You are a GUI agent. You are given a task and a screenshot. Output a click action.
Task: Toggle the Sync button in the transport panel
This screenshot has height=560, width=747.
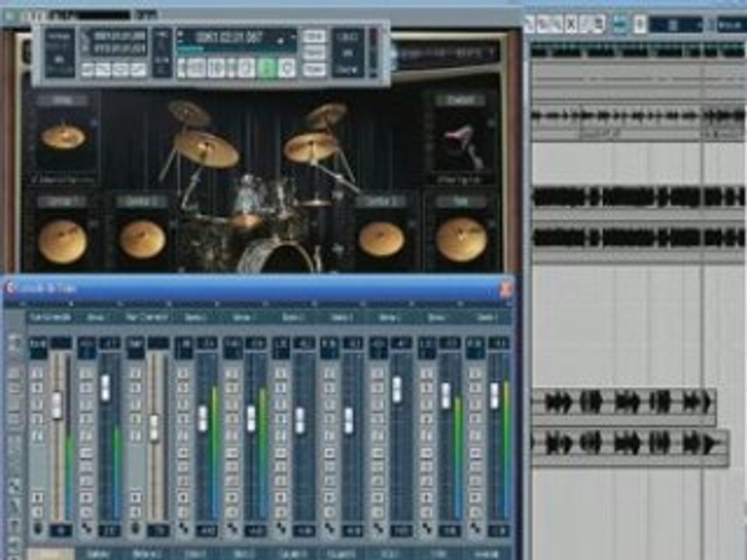click(314, 69)
